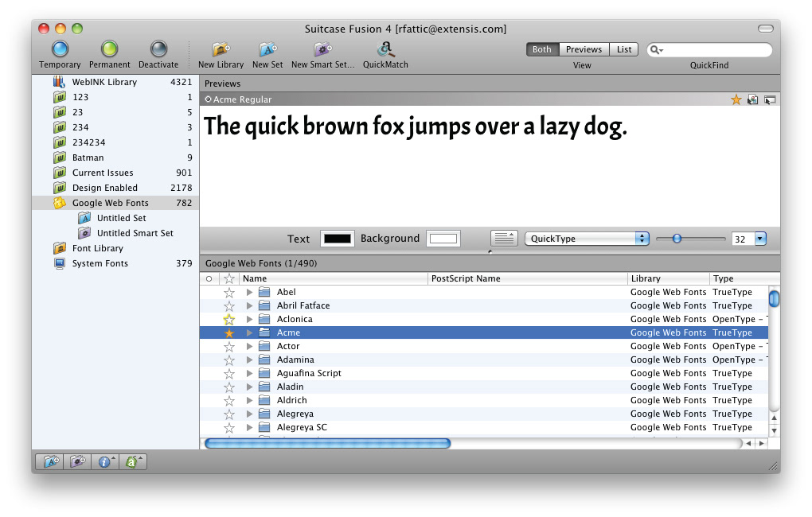Select the WebINK Library icon
The height and width of the screenshot is (517, 812).
[x=59, y=82]
